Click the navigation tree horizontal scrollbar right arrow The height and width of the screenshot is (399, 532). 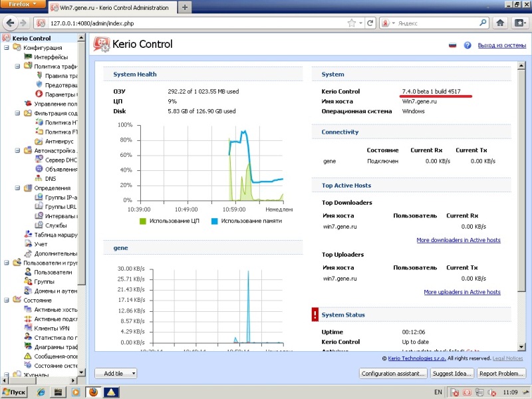click(74, 380)
